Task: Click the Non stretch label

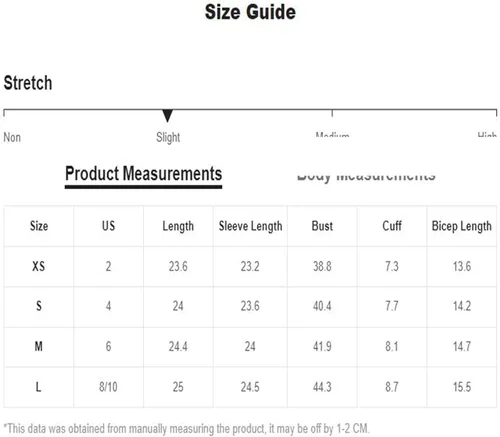Action: (12, 137)
